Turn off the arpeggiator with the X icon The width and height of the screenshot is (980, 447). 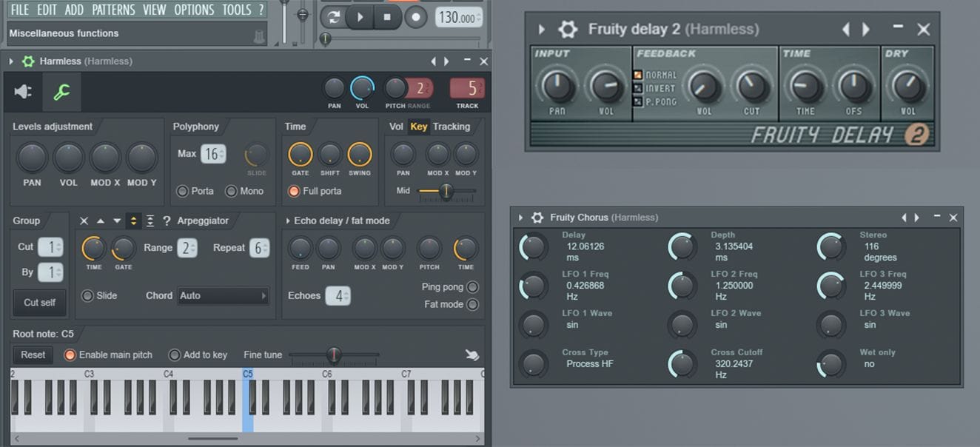pos(84,221)
